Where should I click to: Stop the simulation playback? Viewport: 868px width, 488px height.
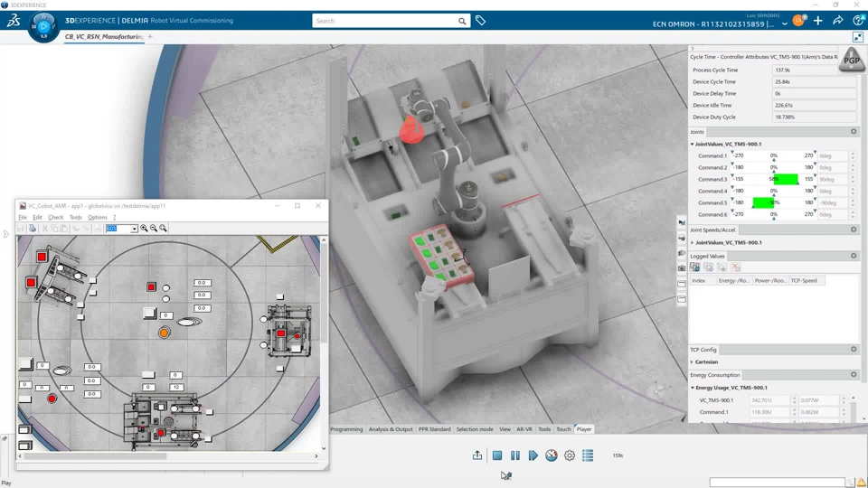click(x=497, y=455)
